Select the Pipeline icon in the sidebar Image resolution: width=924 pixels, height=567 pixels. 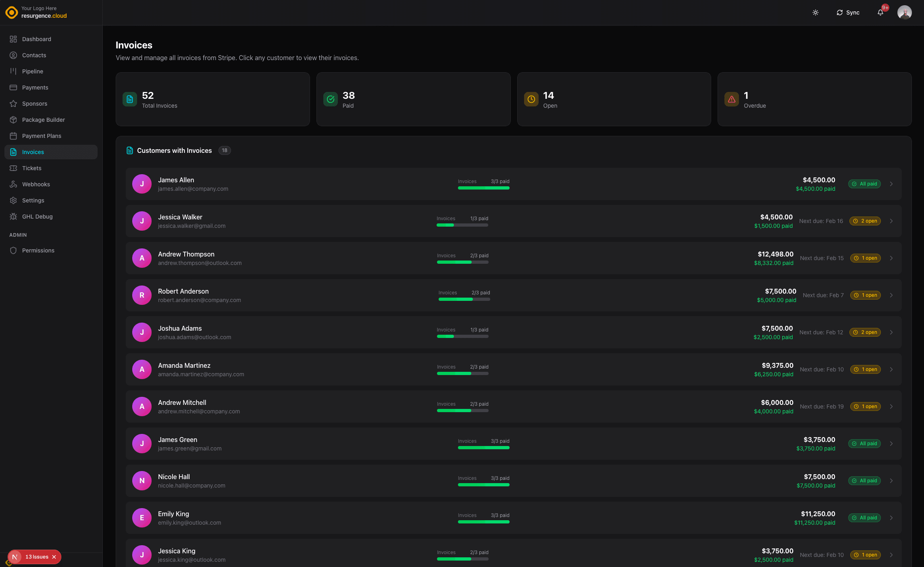tap(14, 71)
